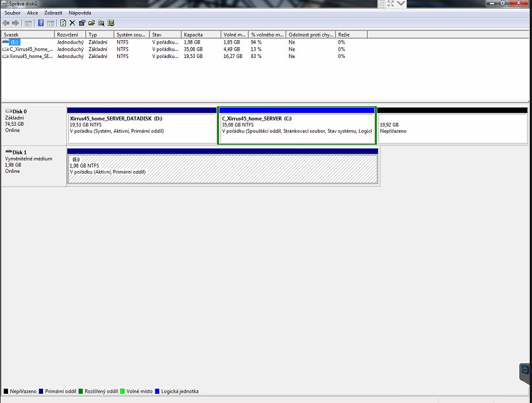Sort by the Rozvržení column header
Viewport: 532px width, 403px height.
pos(70,34)
